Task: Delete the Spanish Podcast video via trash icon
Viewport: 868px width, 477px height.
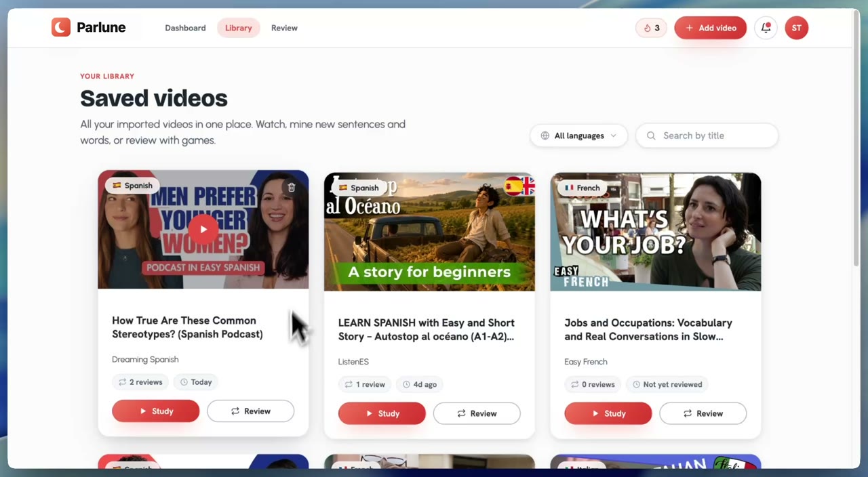Action: click(291, 187)
